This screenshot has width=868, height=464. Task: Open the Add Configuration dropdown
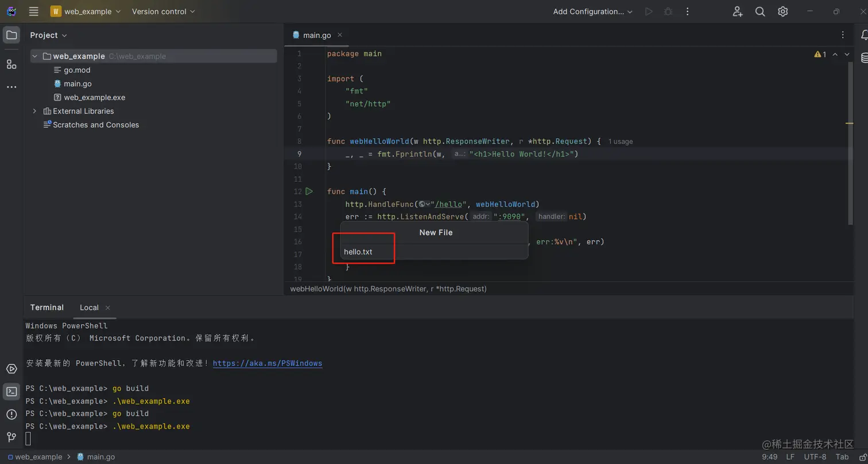point(593,11)
